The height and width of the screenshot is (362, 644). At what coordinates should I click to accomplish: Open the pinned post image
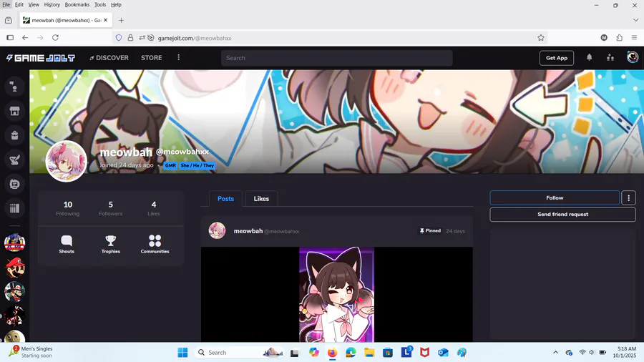336,294
